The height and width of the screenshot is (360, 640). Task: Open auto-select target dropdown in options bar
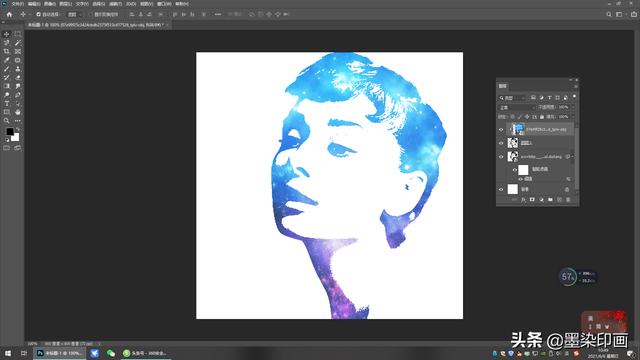75,14
